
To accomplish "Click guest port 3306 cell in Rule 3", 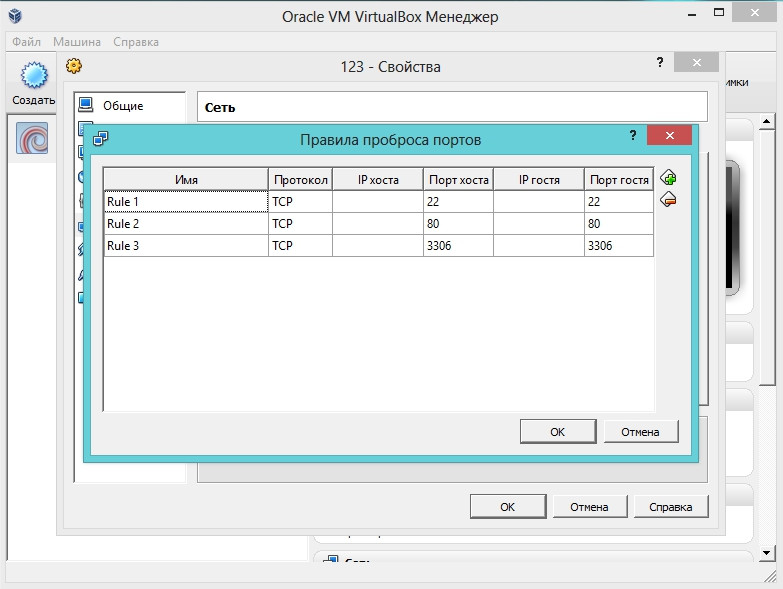I will pyautogui.click(x=619, y=246).
